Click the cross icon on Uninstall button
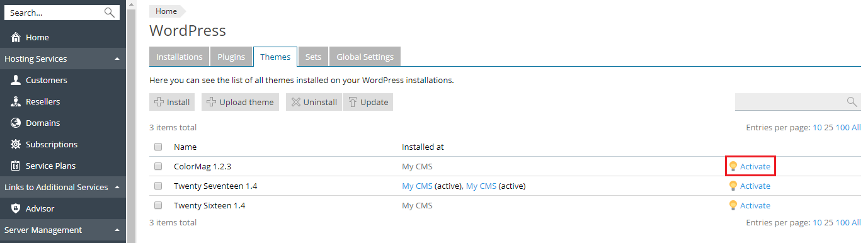868x243 pixels. pyautogui.click(x=296, y=102)
